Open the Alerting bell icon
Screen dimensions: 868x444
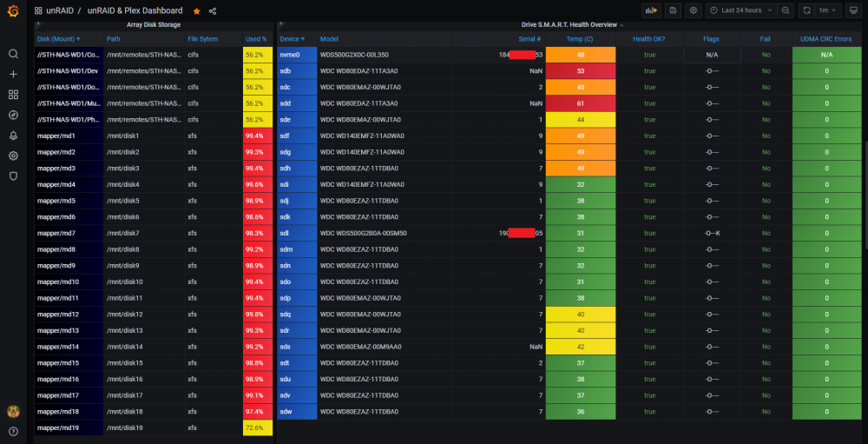13,136
